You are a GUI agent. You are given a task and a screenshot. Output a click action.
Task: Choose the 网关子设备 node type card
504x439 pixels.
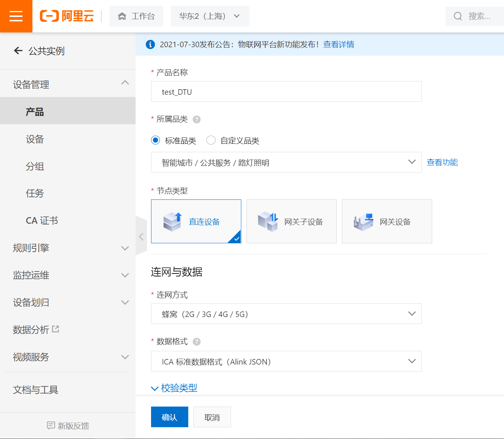point(291,221)
